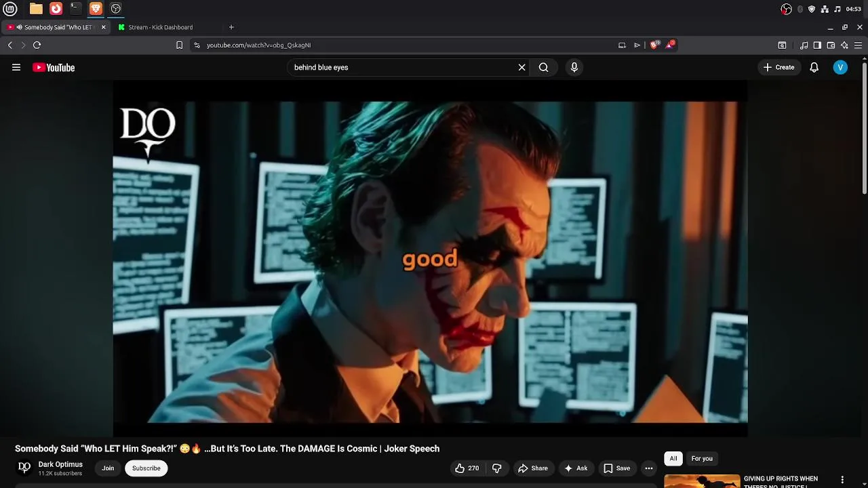Click the cast/install screen icon in the address bar
This screenshot has height=488, width=868.
(622, 45)
